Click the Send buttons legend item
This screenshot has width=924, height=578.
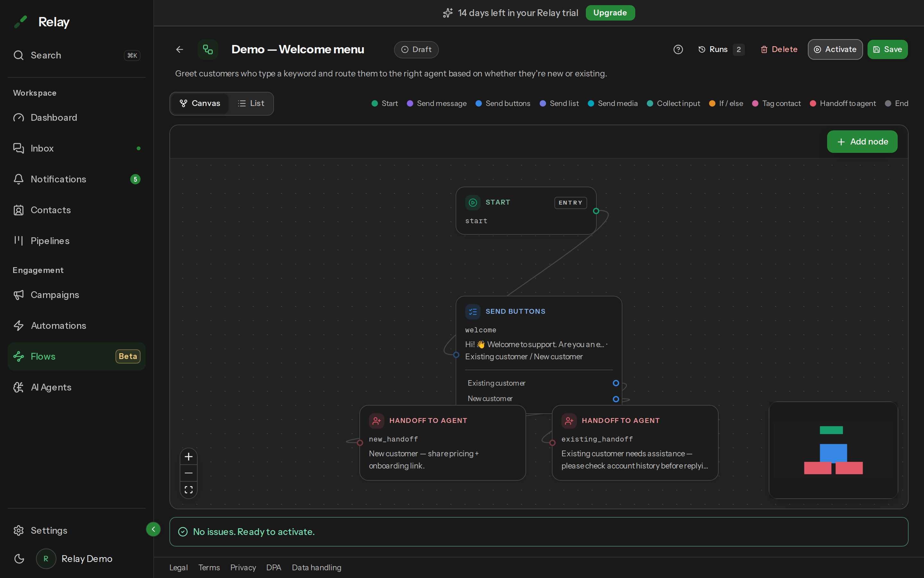503,104
